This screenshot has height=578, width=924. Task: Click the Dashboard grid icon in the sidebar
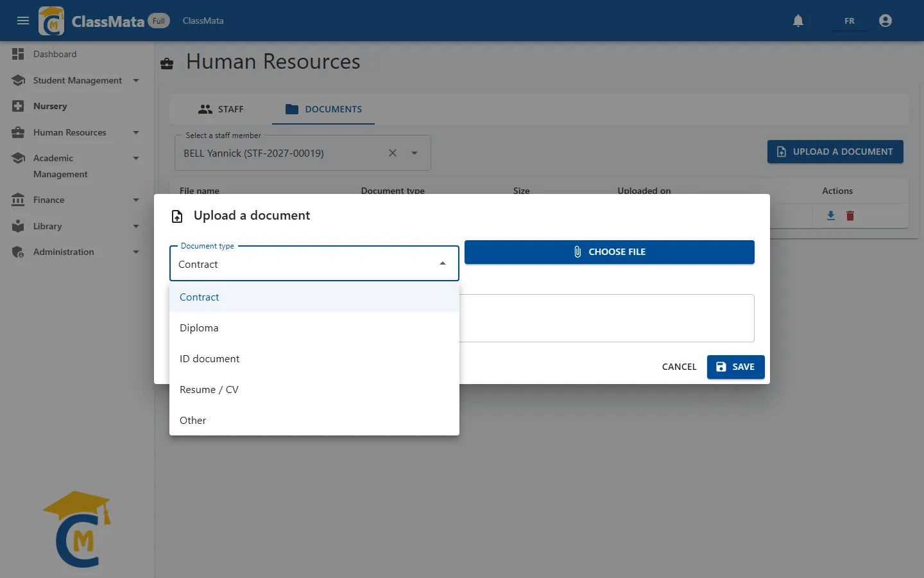click(x=18, y=54)
